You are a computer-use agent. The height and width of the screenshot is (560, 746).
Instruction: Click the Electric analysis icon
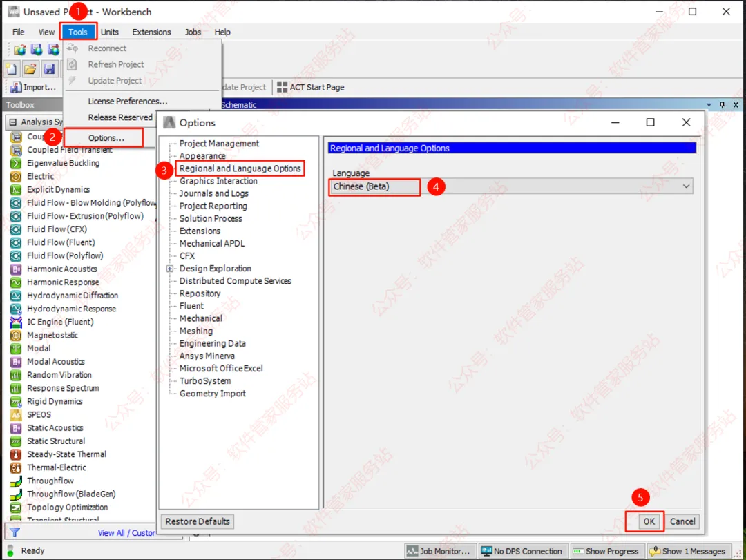pos(16,177)
